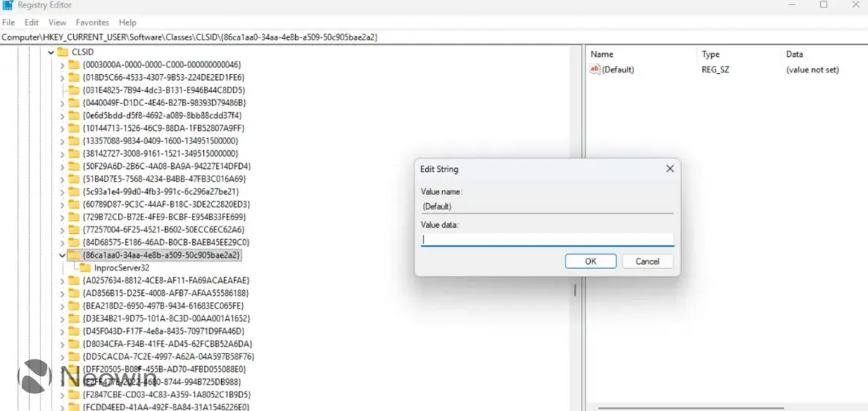
Task: Select key {D3E34B21-9D75-101A-8C3D-00AA001A1652} by its name
Action: pyautogui.click(x=166, y=318)
